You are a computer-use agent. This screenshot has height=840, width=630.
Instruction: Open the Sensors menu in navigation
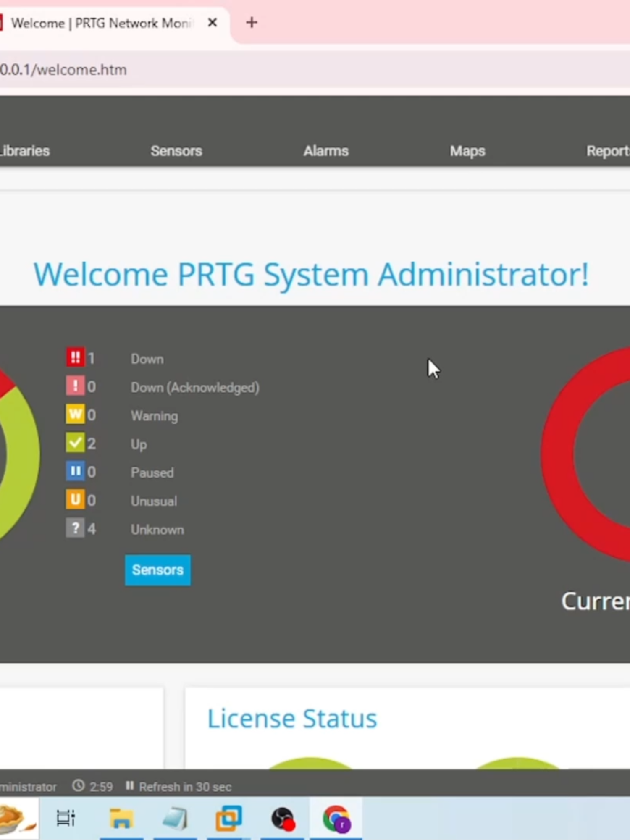176,151
